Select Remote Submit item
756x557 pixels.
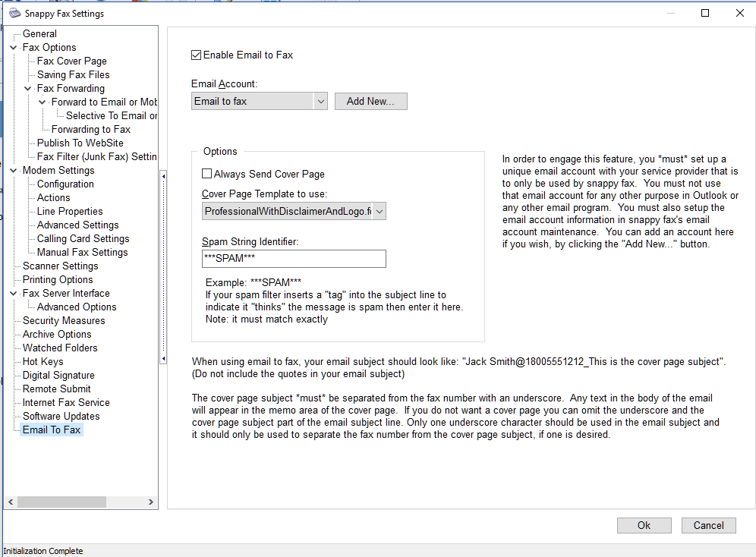pyautogui.click(x=56, y=389)
